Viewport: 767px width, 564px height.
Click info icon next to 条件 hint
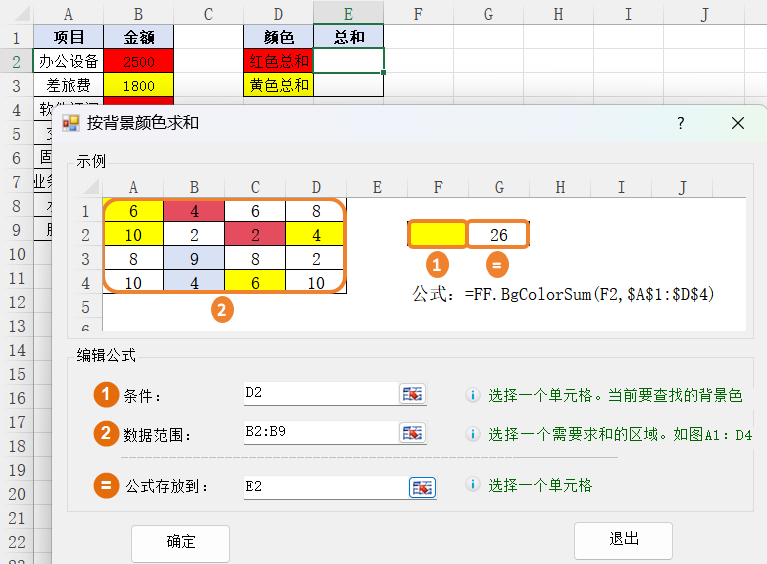coord(473,395)
